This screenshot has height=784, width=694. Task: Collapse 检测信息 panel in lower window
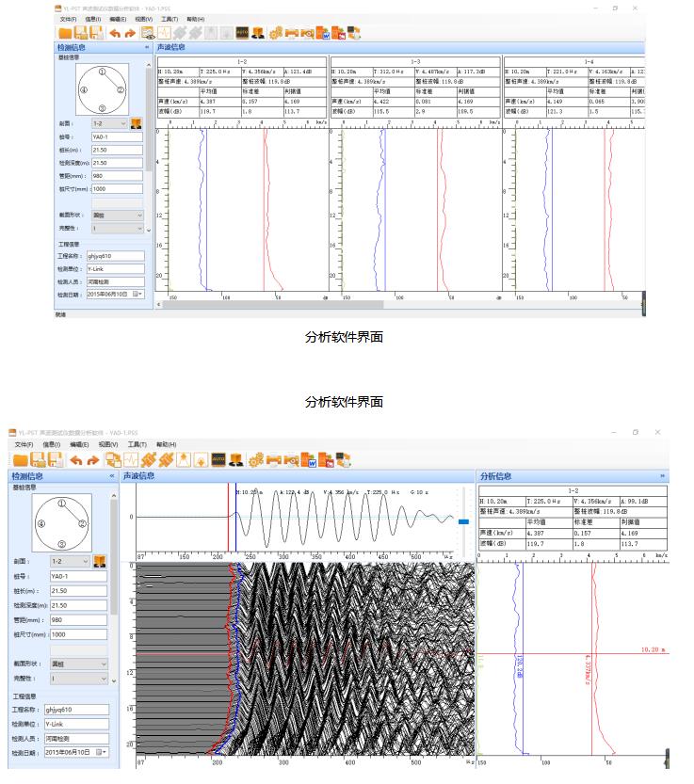112,476
